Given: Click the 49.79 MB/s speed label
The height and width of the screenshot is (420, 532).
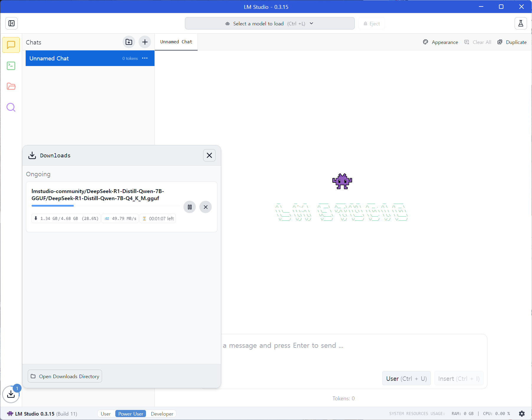Looking at the screenshot, I should 120,218.
